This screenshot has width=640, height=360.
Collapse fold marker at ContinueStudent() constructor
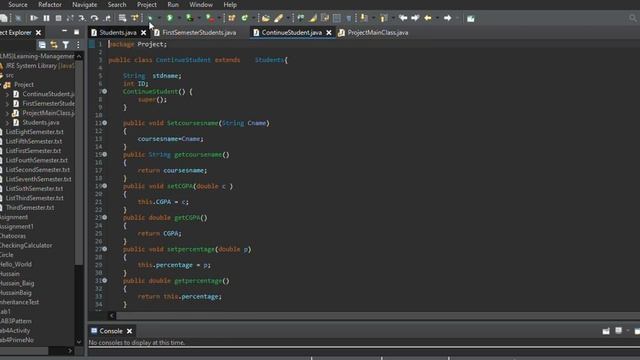point(105,91)
